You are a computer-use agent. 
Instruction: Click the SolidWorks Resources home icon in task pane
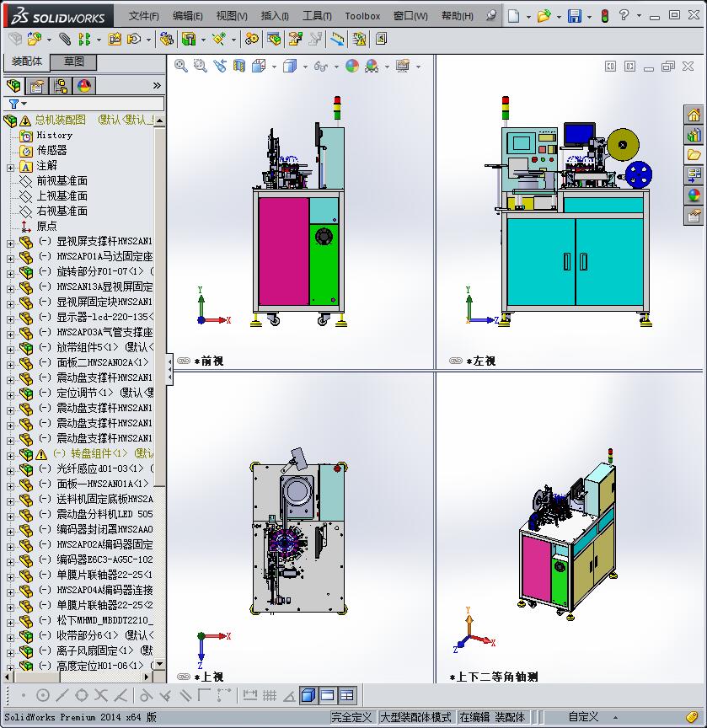tap(694, 115)
